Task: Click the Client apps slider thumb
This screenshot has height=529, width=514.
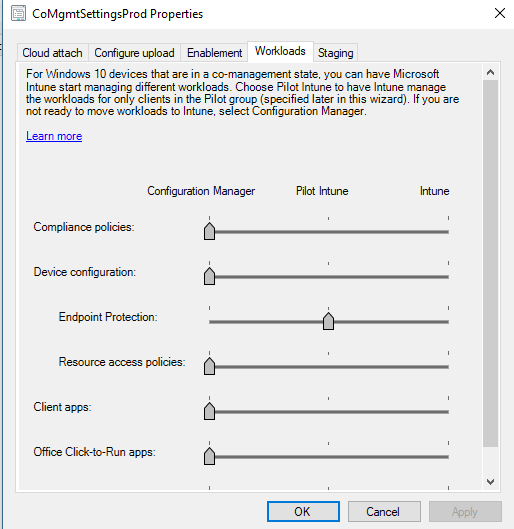Action: (209, 411)
